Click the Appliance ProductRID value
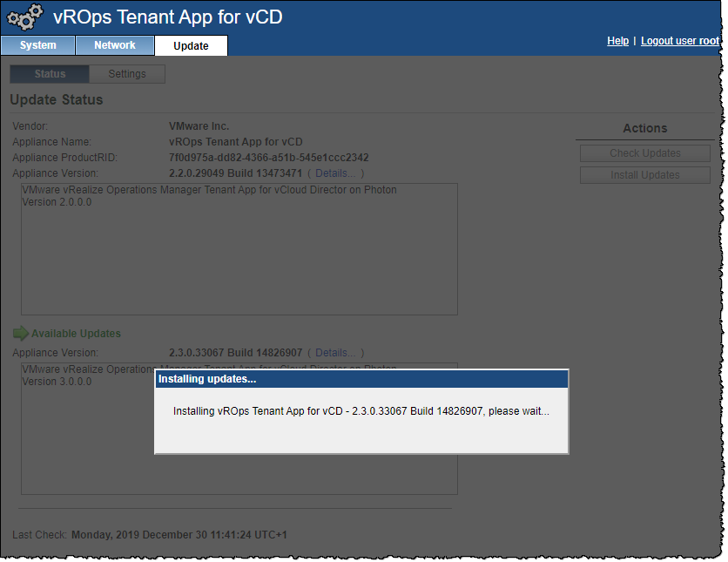The height and width of the screenshot is (562, 728). [268, 158]
